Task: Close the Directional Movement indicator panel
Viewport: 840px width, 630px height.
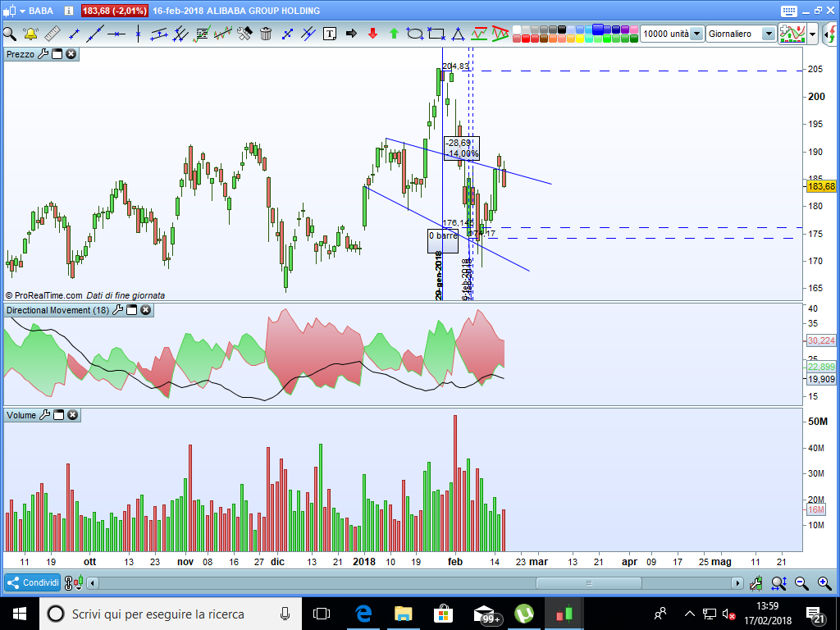Action: tap(145, 310)
